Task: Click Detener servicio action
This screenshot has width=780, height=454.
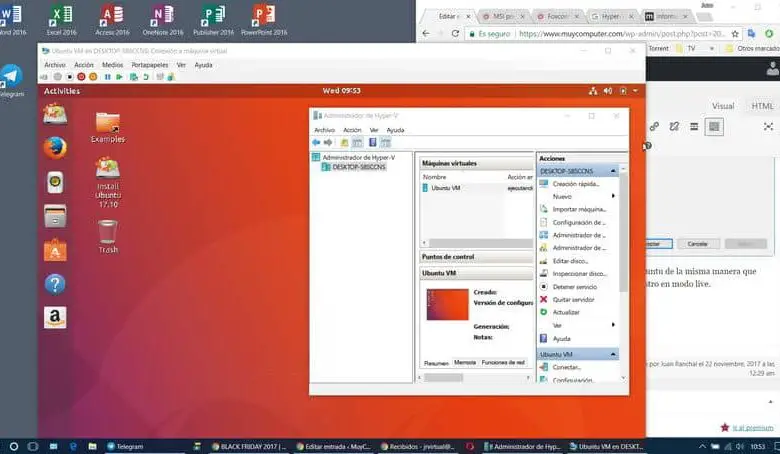Action: pos(575,287)
